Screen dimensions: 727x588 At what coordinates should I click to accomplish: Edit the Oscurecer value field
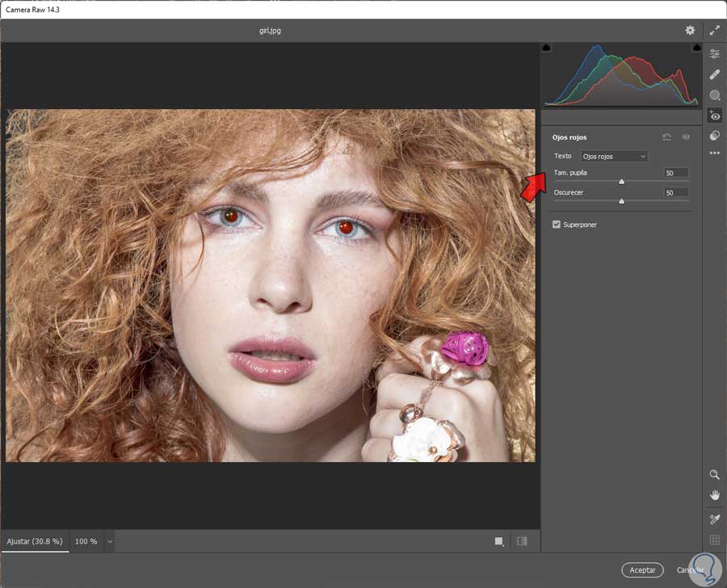coord(676,192)
